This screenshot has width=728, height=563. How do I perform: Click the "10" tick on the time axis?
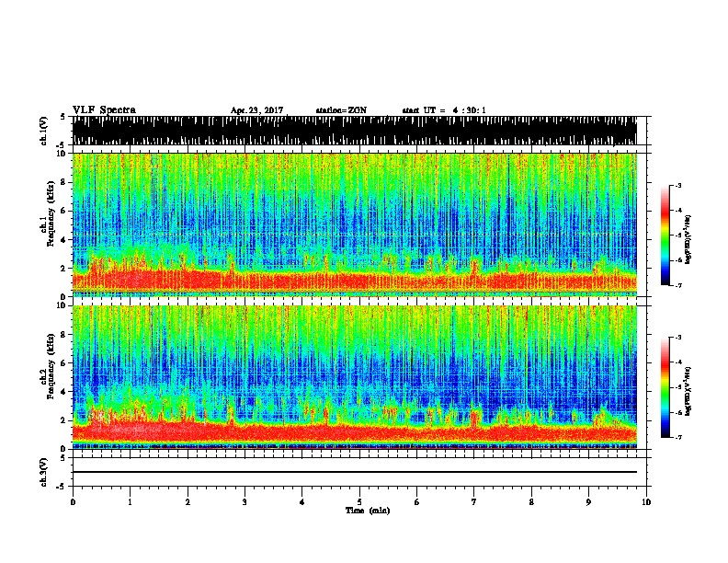point(646,502)
